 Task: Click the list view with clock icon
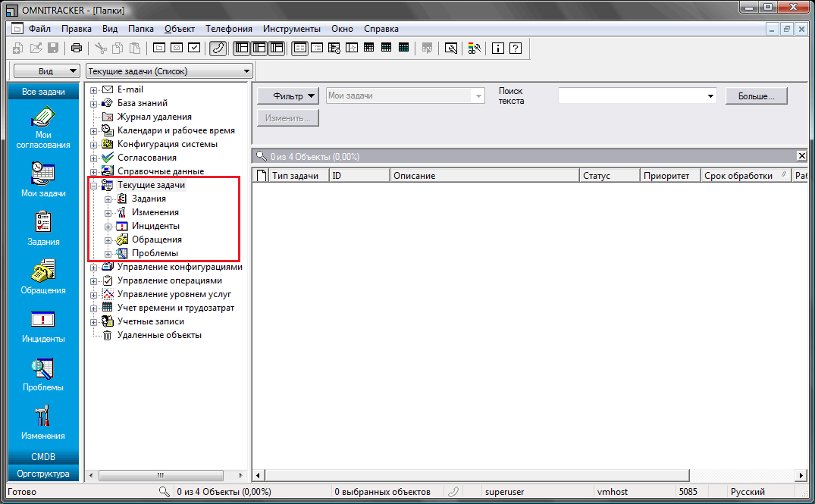click(334, 49)
